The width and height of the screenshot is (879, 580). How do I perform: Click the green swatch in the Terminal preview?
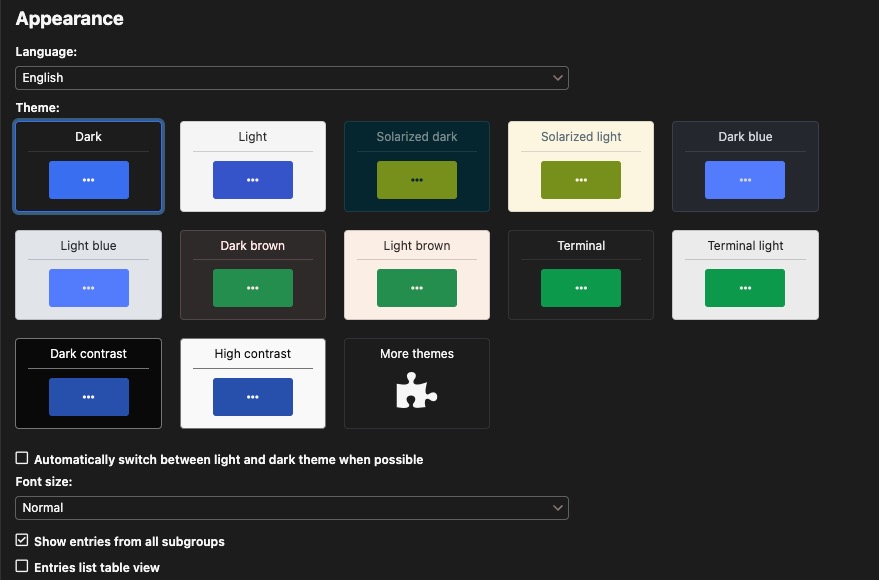click(x=580, y=288)
